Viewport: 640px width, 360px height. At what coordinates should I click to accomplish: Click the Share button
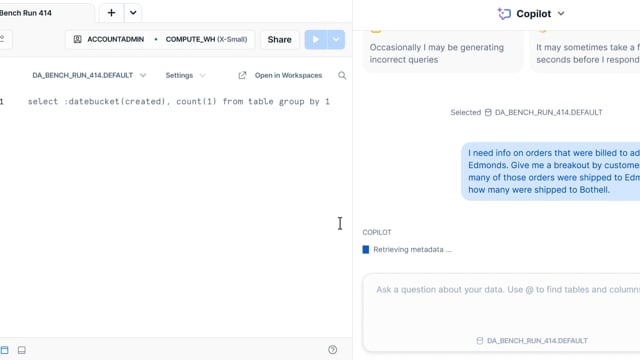(280, 40)
